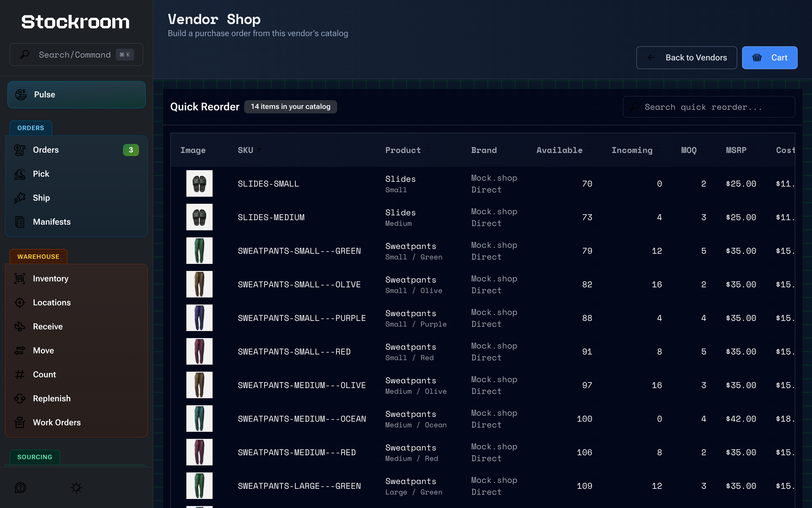Open the Move menu item

click(x=76, y=351)
